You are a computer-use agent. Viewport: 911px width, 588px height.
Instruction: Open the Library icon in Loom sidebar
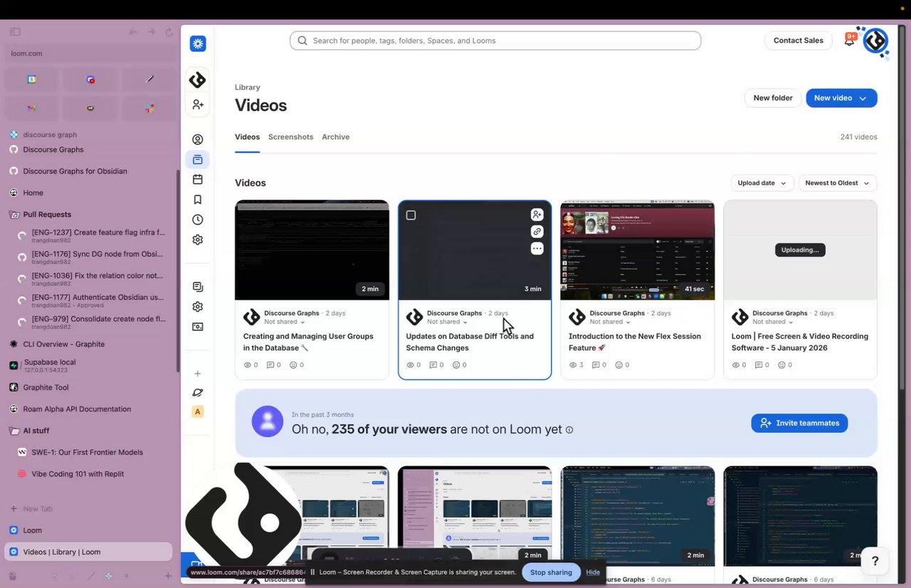[x=198, y=159]
